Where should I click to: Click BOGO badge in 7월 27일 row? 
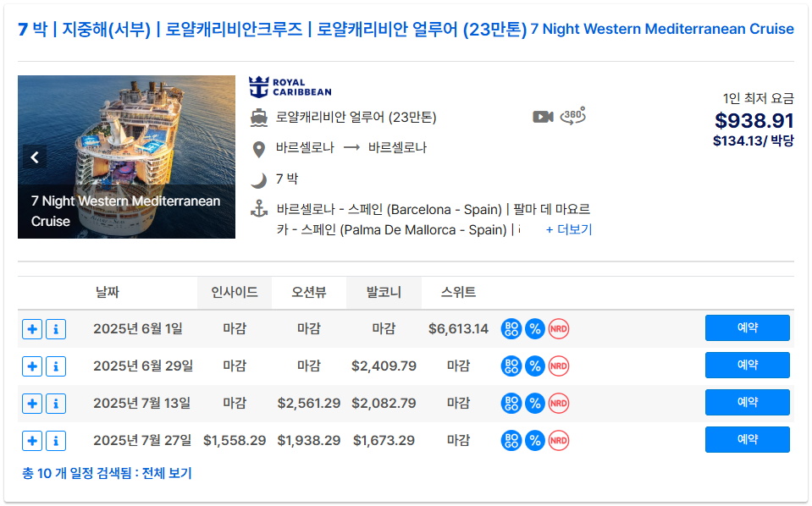pyautogui.click(x=511, y=441)
